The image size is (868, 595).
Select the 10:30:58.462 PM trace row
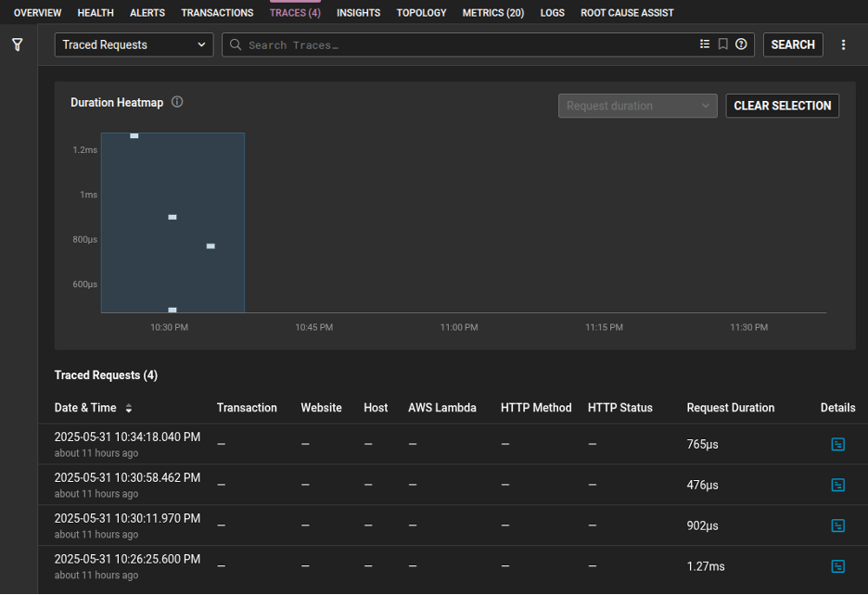453,485
